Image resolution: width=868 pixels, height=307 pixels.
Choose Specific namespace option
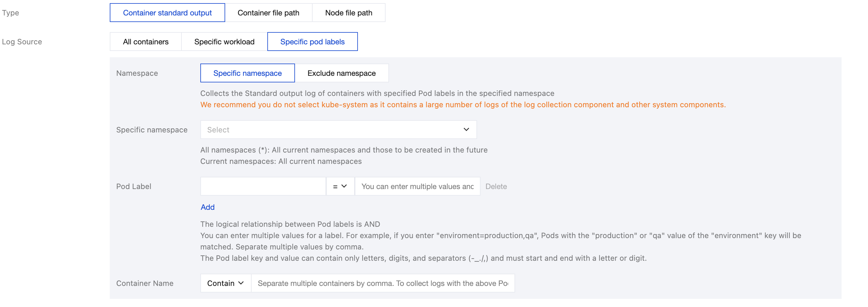[x=247, y=73]
